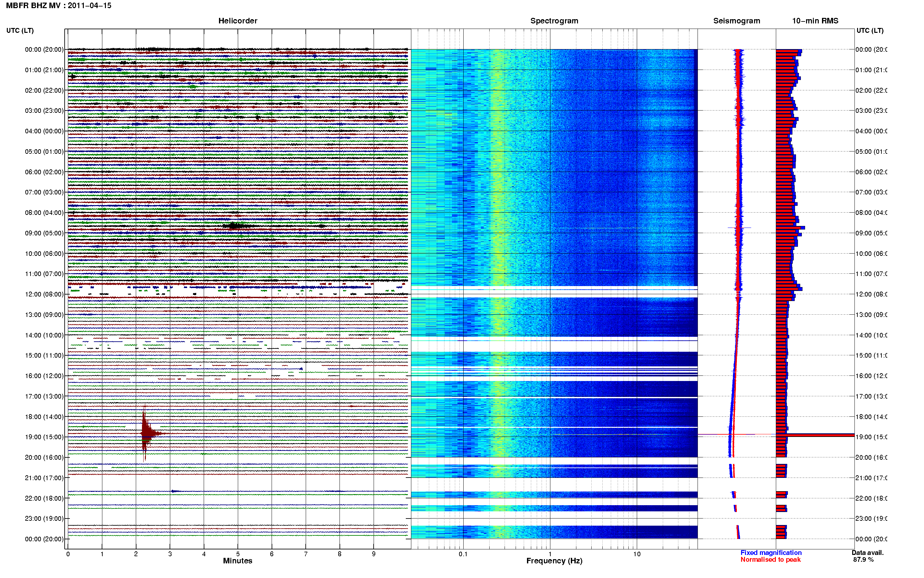The height and width of the screenshot is (578, 924).
Task: Click the '18:00 (14:00)' left time label
Action: tap(44, 417)
